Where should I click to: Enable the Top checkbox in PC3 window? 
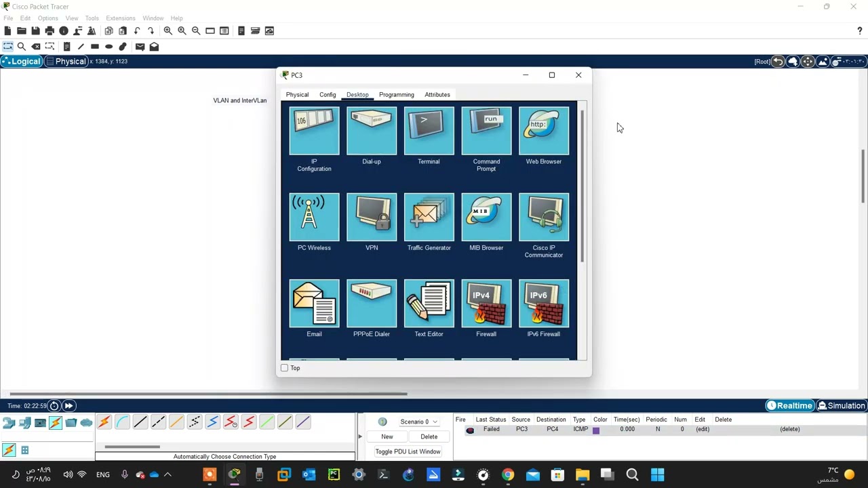[x=285, y=368]
